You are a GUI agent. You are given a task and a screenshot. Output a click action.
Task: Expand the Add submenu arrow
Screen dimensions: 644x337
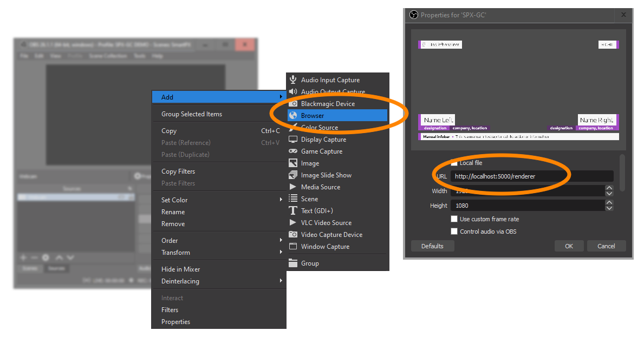pyautogui.click(x=281, y=97)
